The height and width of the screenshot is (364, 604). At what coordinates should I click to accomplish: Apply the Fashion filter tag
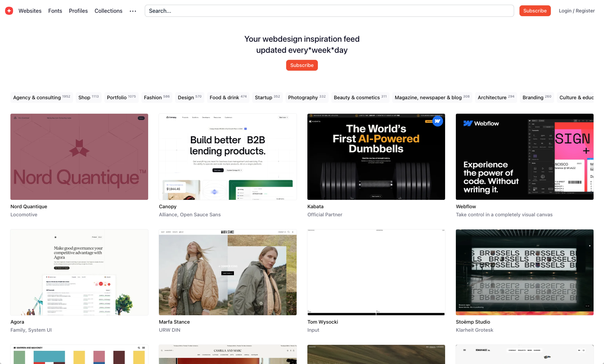(x=157, y=98)
